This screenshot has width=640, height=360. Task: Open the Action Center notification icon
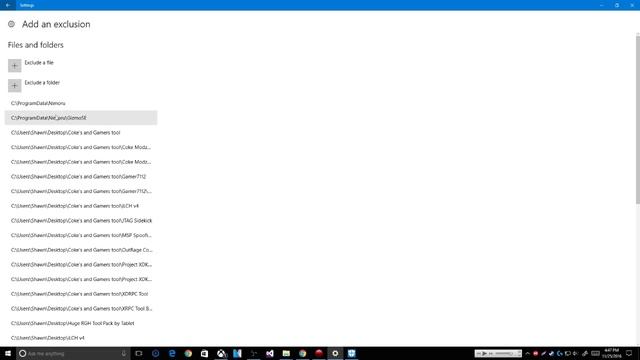pyautogui.click(x=629, y=353)
